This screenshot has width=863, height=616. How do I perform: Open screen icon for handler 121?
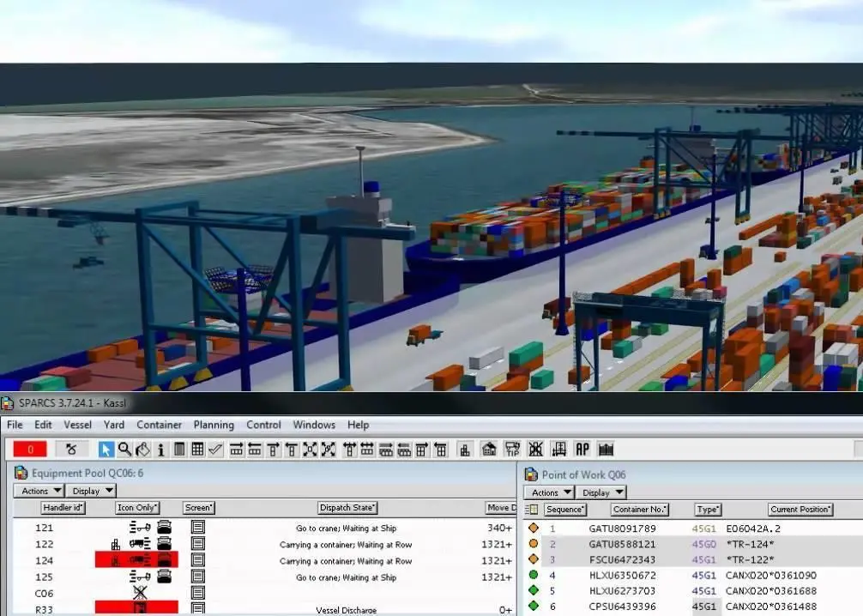tap(198, 528)
